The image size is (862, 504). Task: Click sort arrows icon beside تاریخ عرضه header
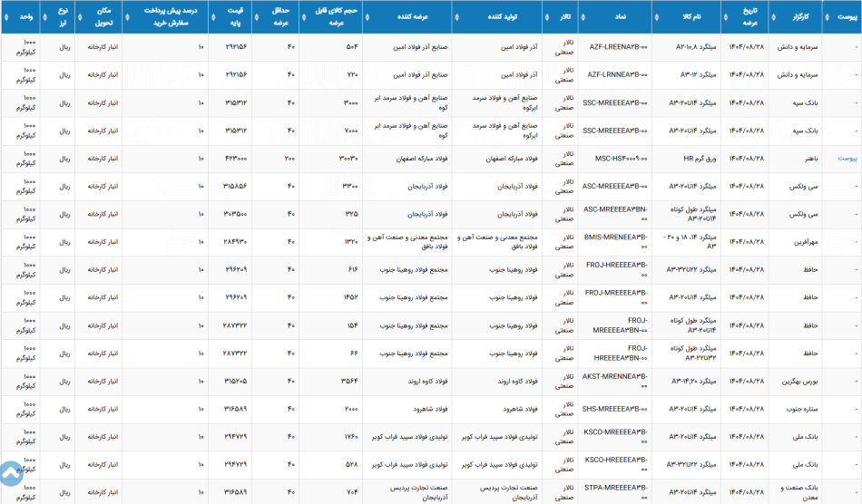(726, 17)
